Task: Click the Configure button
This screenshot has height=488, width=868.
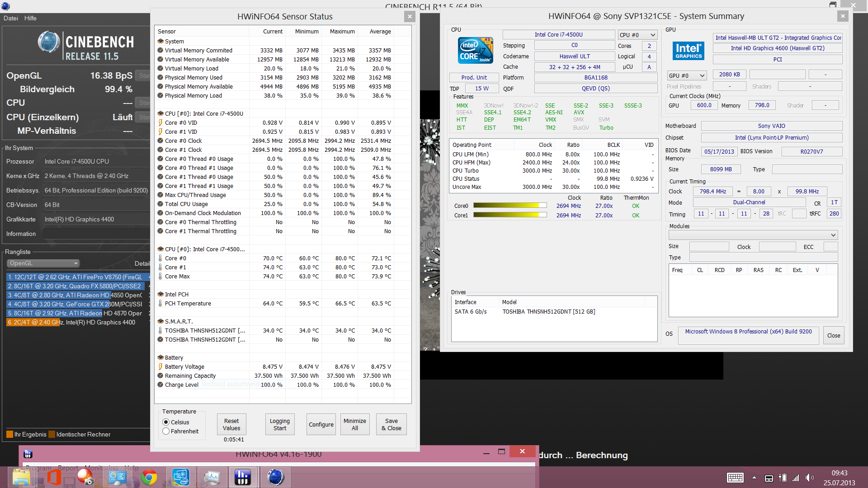Action: 321,424
